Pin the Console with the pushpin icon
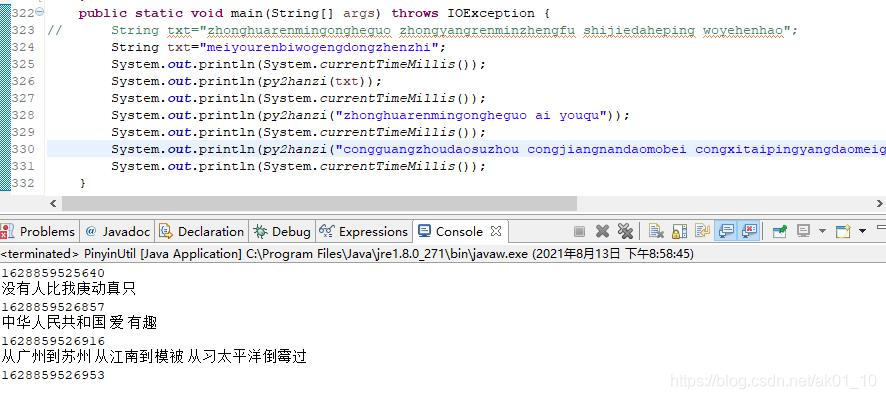The height and width of the screenshot is (399, 886). coord(780,231)
